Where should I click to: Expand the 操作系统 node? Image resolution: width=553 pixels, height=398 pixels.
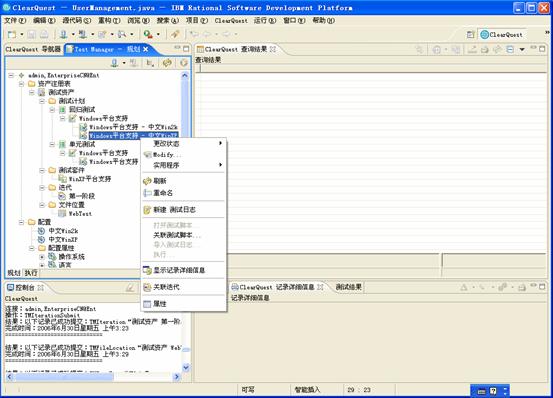click(42, 257)
